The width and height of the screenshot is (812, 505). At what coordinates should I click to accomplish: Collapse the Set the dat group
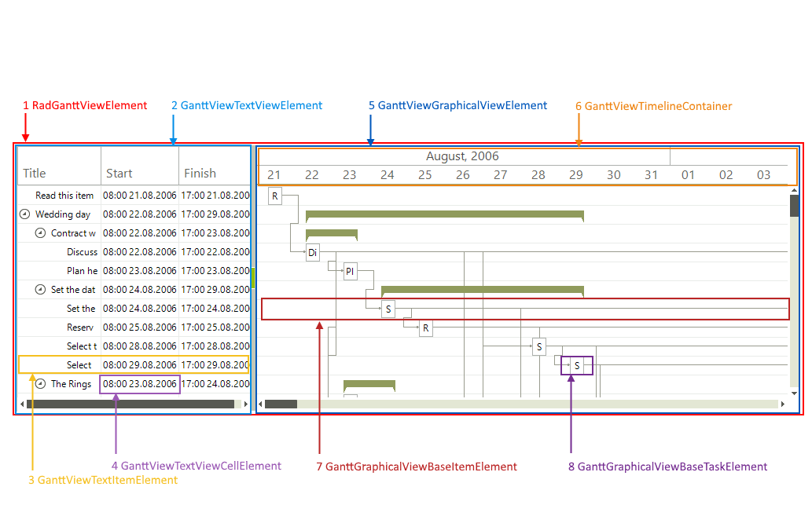tap(39, 290)
